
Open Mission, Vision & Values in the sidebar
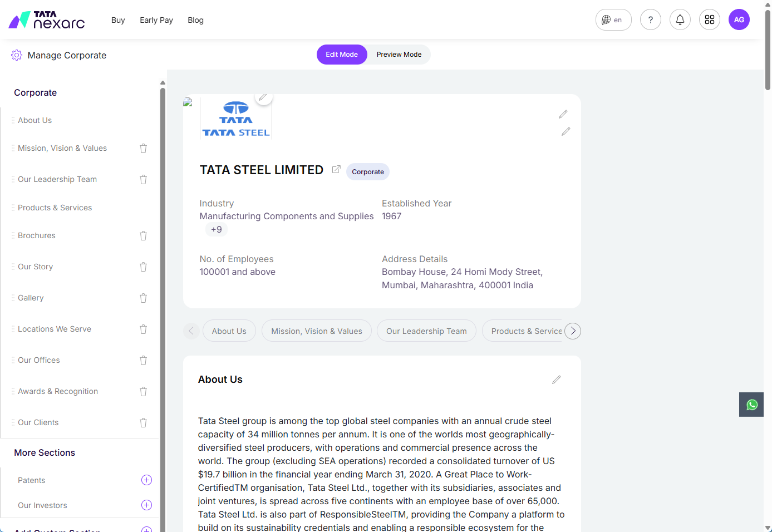(62, 148)
